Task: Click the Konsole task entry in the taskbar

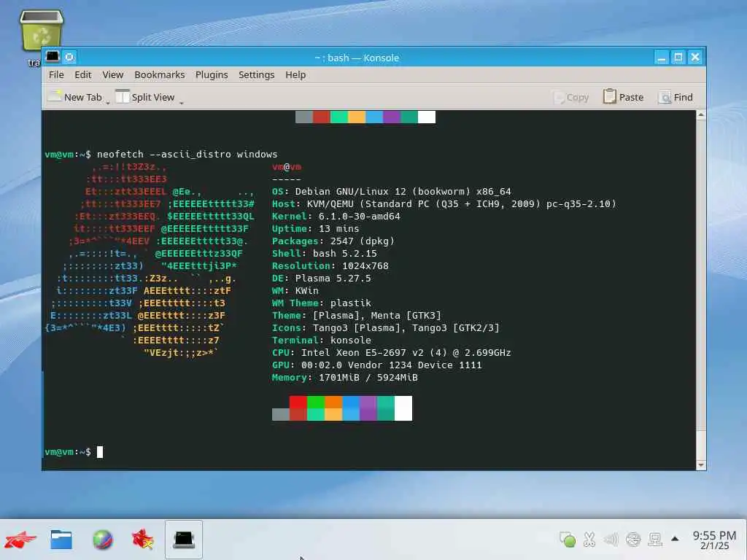Action: click(184, 540)
